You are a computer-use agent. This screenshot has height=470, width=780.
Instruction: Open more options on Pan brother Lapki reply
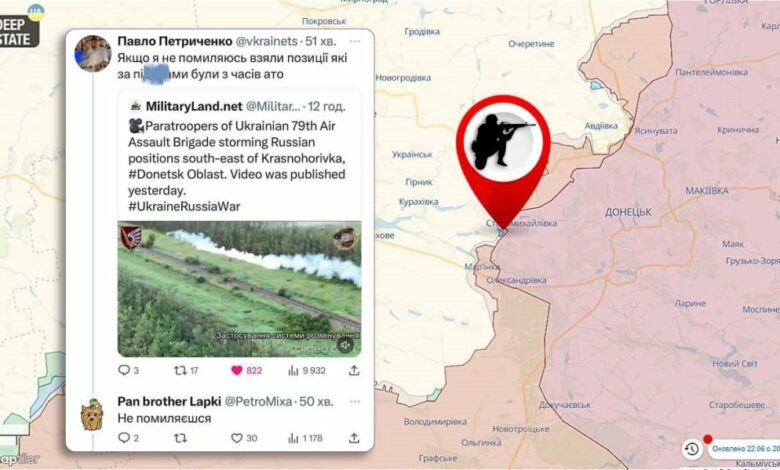click(355, 401)
